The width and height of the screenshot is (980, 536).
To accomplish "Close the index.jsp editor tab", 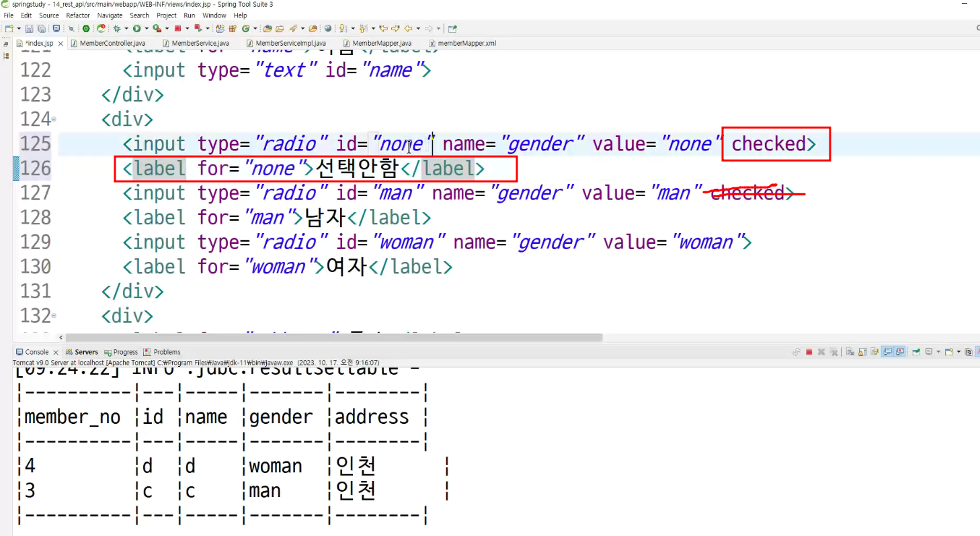I will 60,44.
